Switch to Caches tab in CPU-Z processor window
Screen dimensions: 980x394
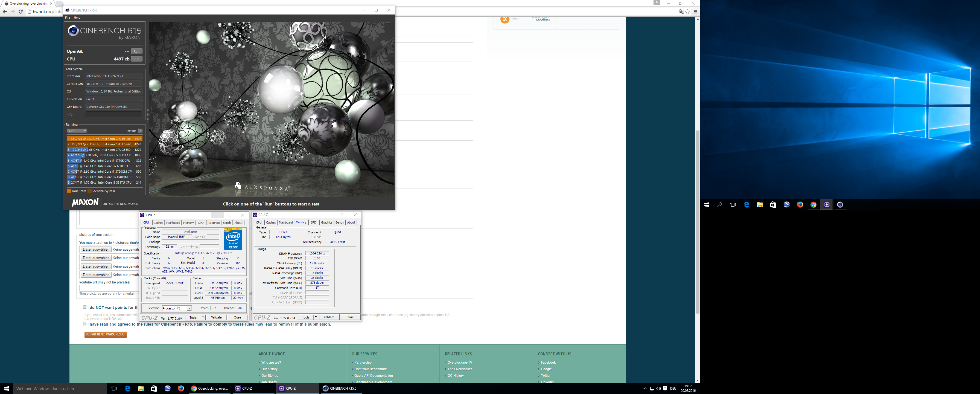pyautogui.click(x=158, y=223)
